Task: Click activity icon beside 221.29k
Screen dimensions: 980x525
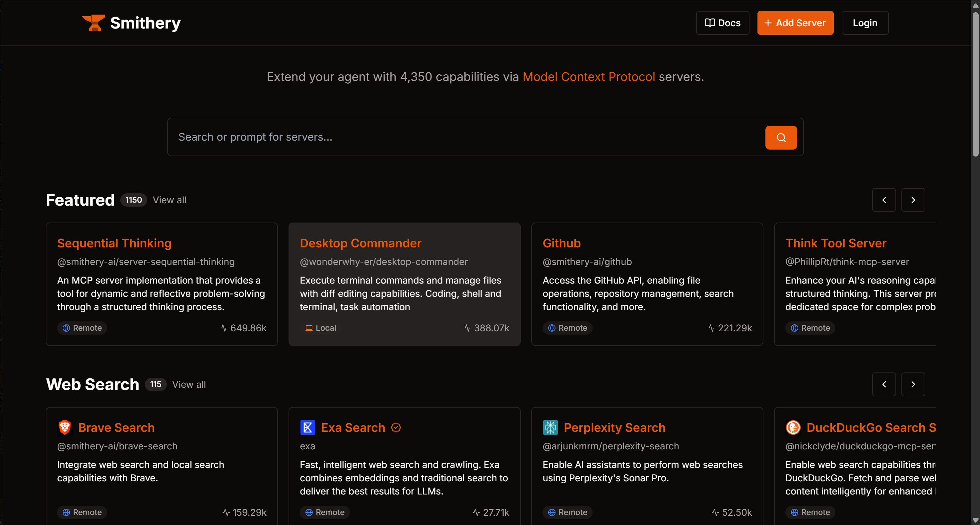Action: pos(711,328)
